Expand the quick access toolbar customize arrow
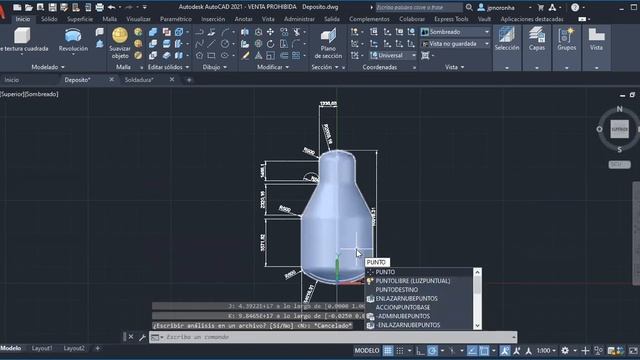Screen dimensions: 640x360 [144, 7]
